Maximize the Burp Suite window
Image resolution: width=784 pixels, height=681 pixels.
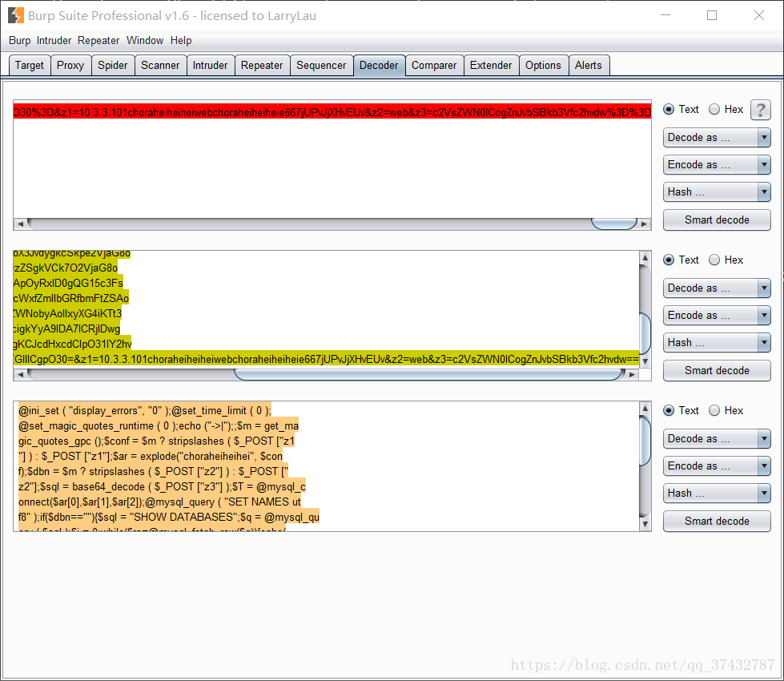tap(712, 15)
